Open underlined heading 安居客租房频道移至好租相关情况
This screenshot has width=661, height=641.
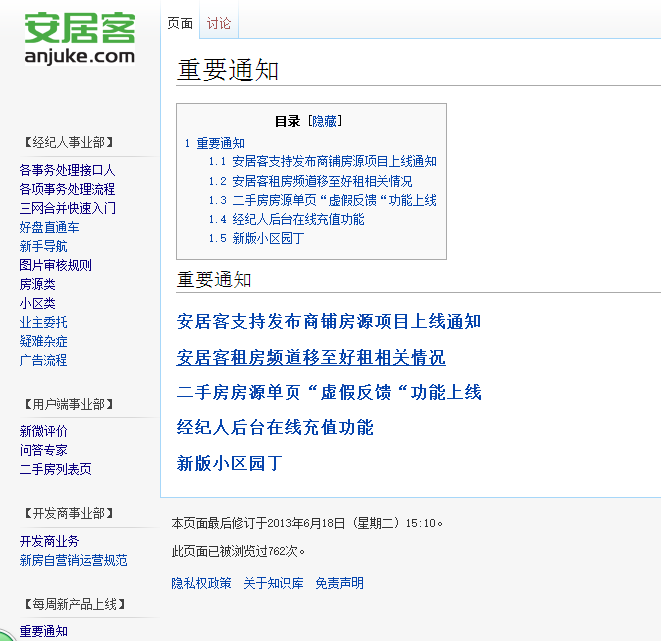point(311,357)
